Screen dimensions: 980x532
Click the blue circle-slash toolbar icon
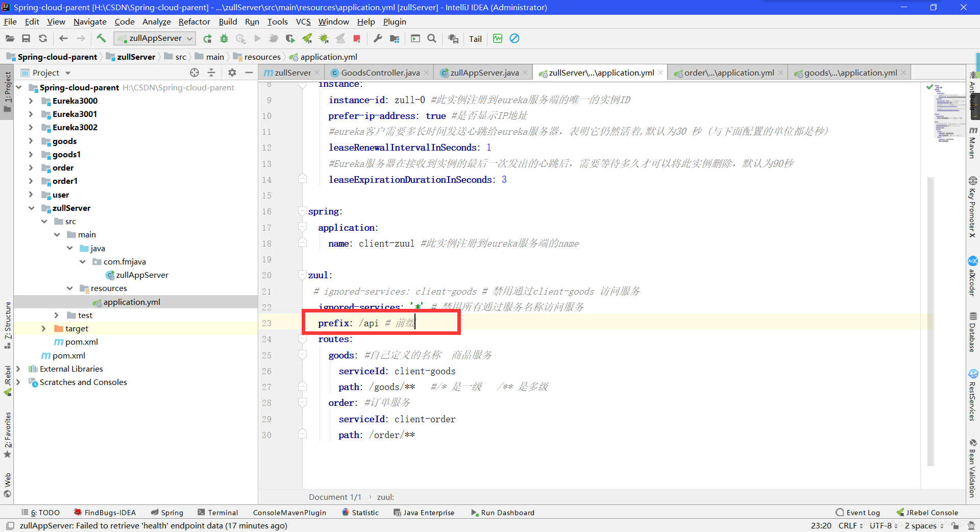coord(514,38)
